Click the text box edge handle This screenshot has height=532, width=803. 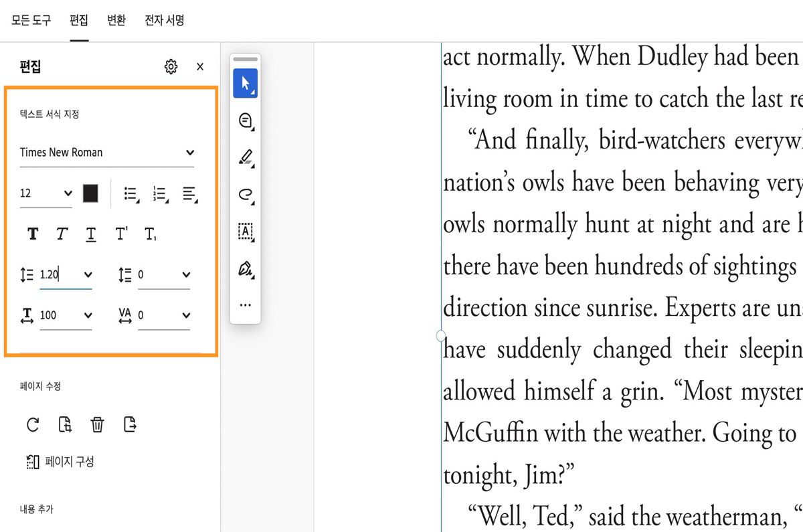coord(441,335)
